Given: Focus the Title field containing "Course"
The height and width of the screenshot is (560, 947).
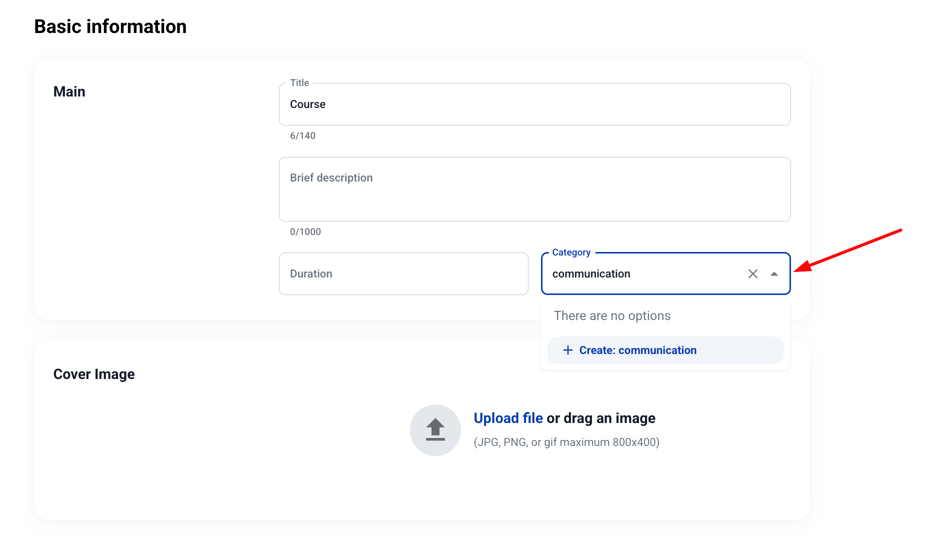Looking at the screenshot, I should click(x=534, y=104).
